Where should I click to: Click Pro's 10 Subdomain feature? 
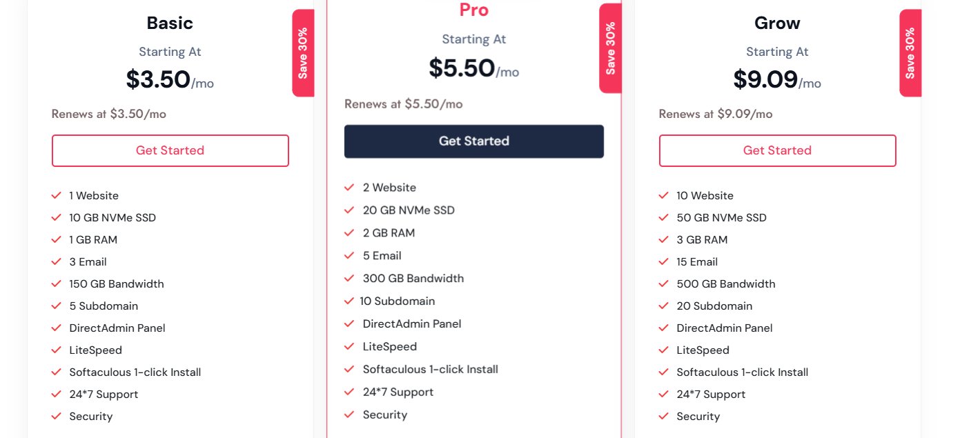click(398, 301)
